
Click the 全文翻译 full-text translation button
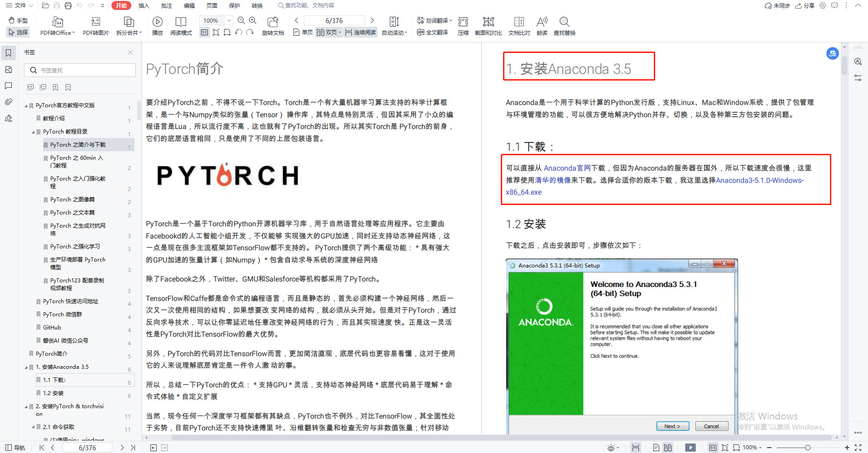point(432,32)
